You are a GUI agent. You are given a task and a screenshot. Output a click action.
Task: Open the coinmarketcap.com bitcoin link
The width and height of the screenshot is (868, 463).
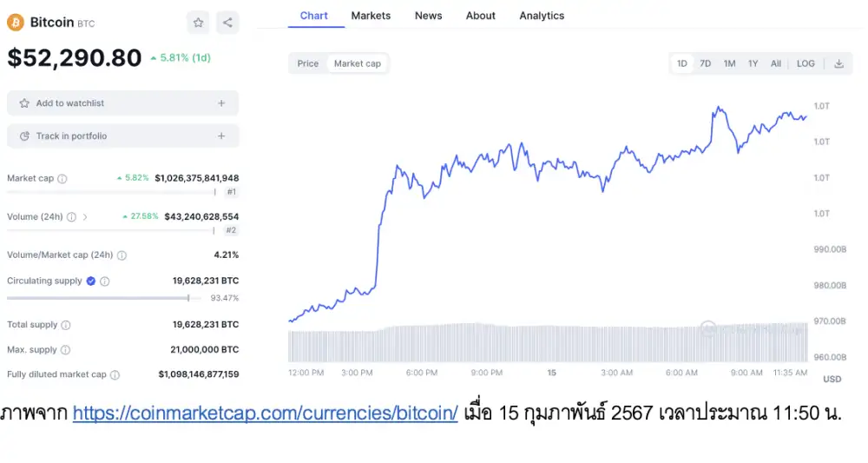(265, 413)
